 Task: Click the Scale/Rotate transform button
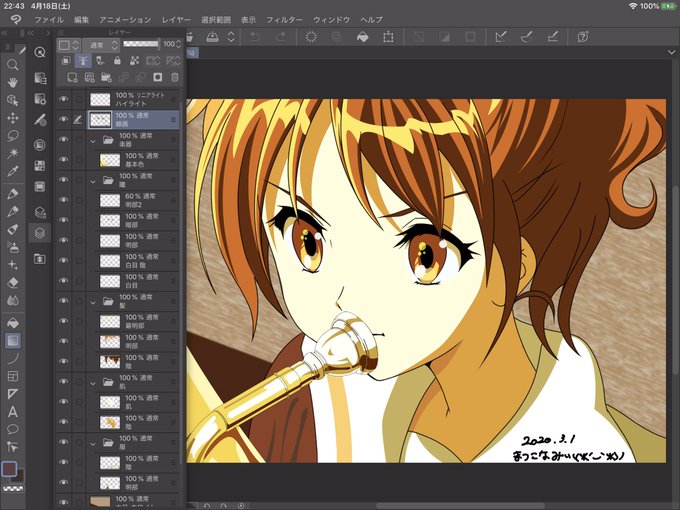(x=388, y=37)
